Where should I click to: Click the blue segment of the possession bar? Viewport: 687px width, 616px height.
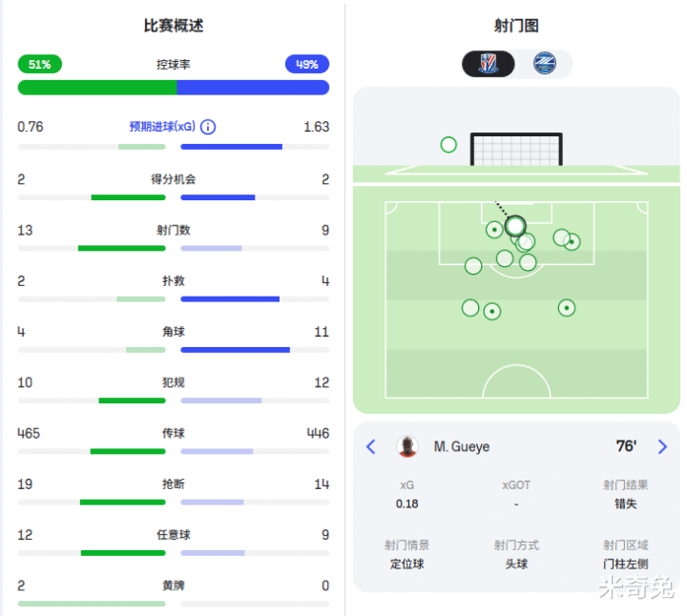coord(253,88)
